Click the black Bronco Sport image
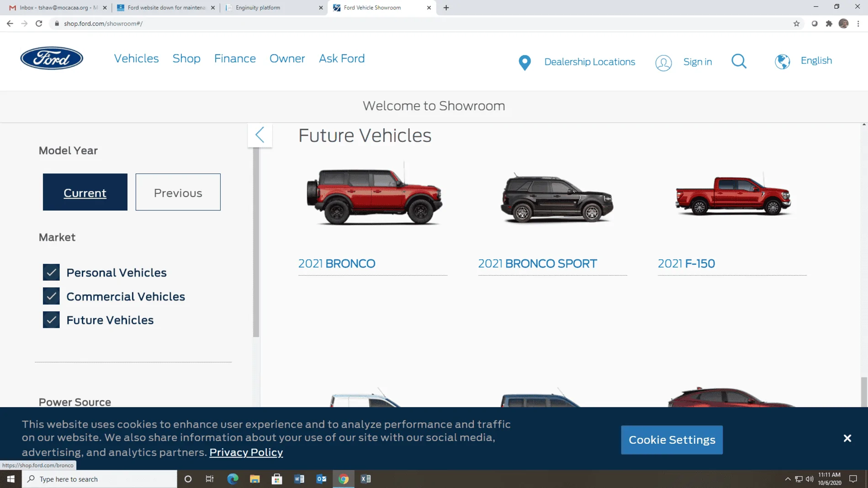Screen dimensions: 868x488 (x=556, y=199)
